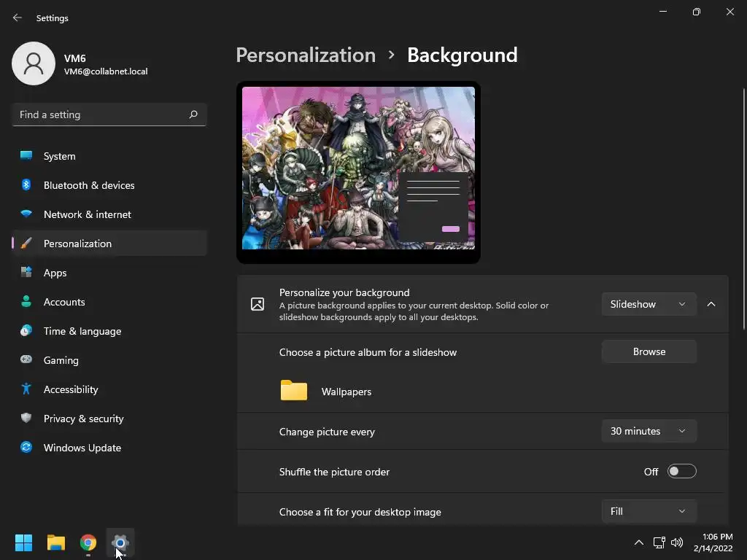The height and width of the screenshot is (560, 747).
Task: Open the Gaming settings category
Action: click(x=109, y=359)
